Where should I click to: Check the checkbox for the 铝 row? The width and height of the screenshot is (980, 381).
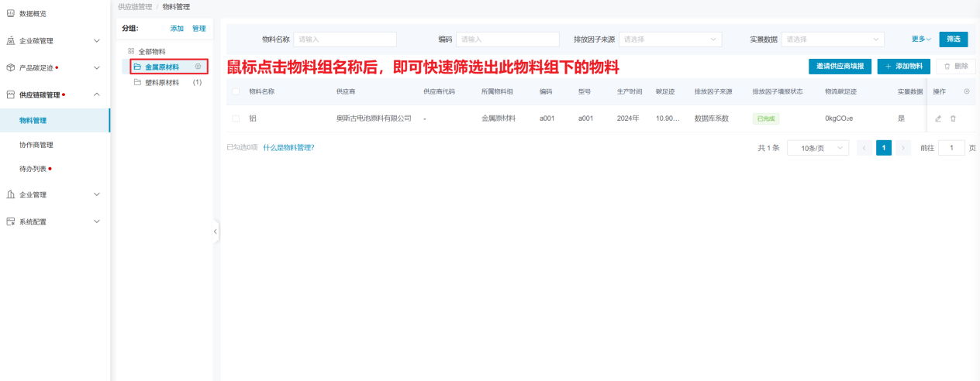click(236, 118)
